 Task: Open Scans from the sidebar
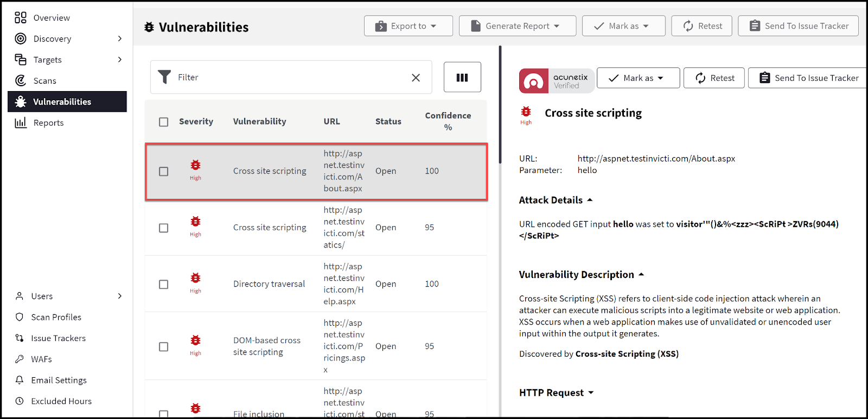pos(45,81)
